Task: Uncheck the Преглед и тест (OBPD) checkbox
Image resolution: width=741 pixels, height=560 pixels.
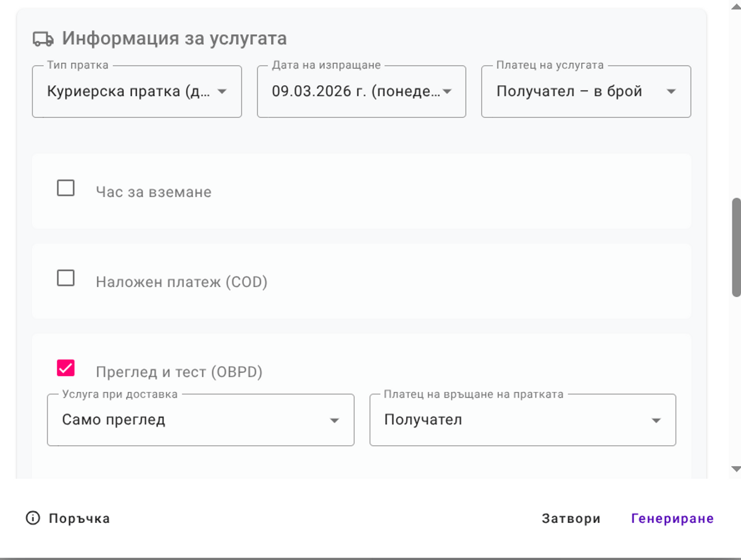Action: coord(65,368)
